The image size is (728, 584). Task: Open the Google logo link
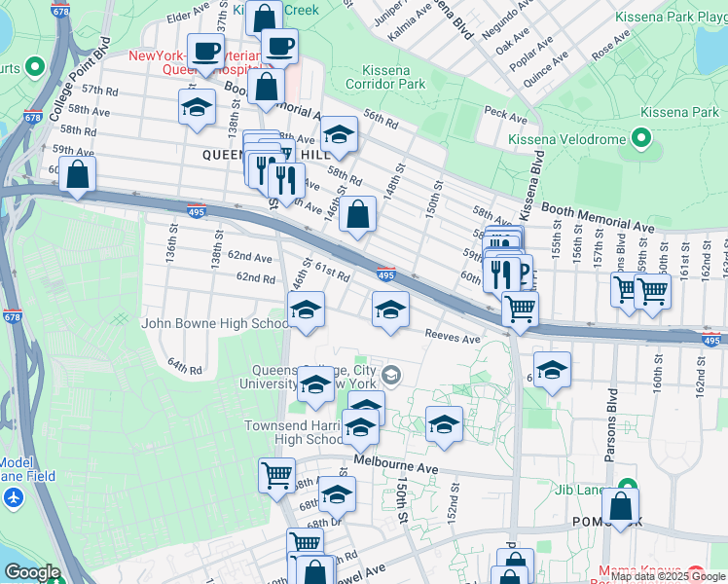pyautogui.click(x=32, y=573)
